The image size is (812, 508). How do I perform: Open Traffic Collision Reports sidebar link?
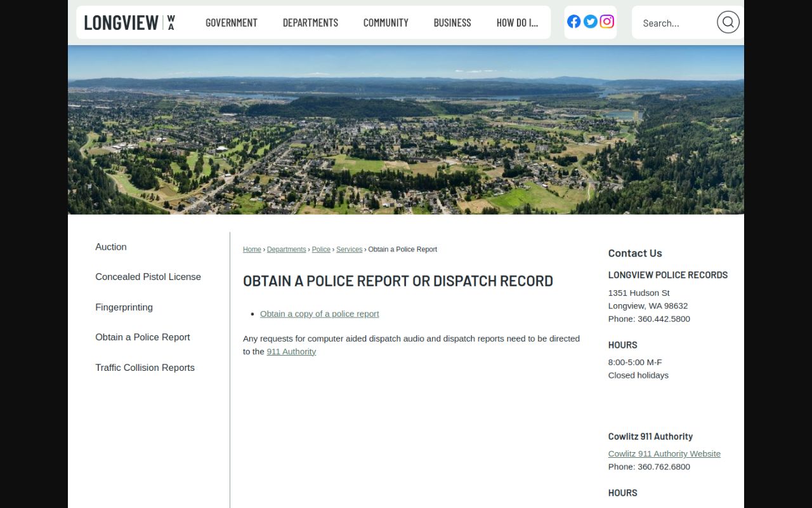145,368
